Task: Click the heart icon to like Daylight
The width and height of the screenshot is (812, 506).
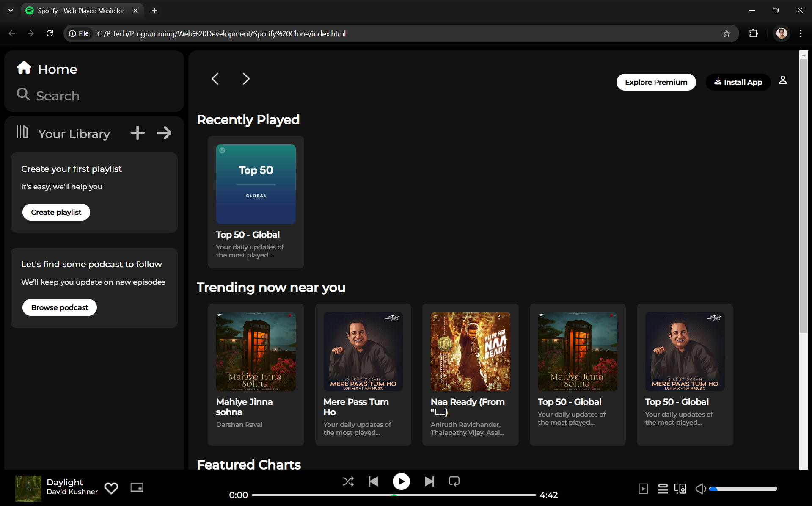Action: coord(111,488)
